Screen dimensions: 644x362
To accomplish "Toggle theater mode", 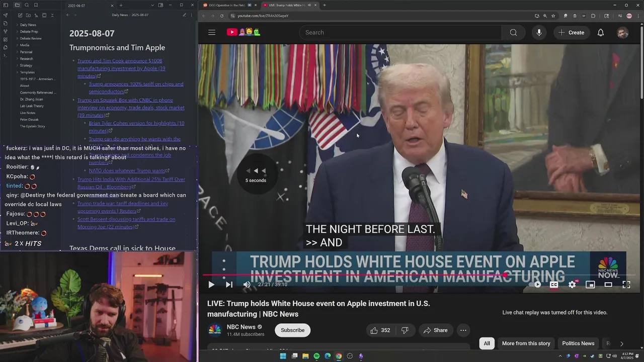I will [x=608, y=285].
